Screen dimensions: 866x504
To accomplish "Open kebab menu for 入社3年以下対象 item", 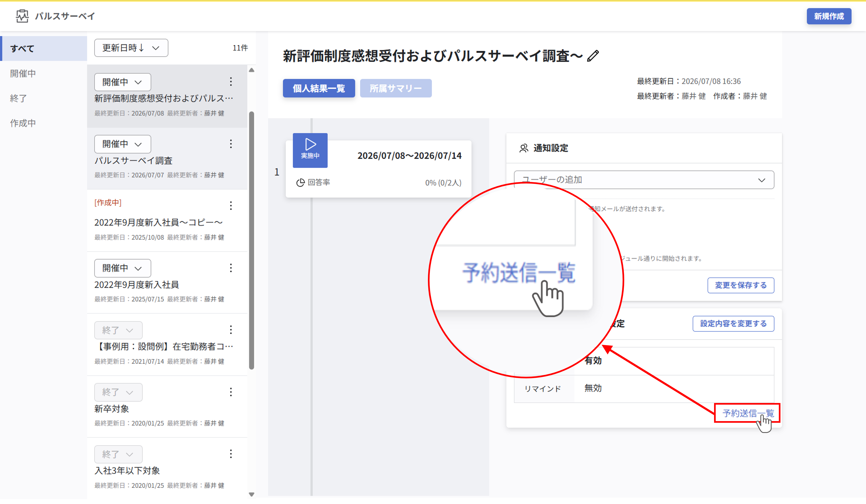I will click(x=231, y=454).
